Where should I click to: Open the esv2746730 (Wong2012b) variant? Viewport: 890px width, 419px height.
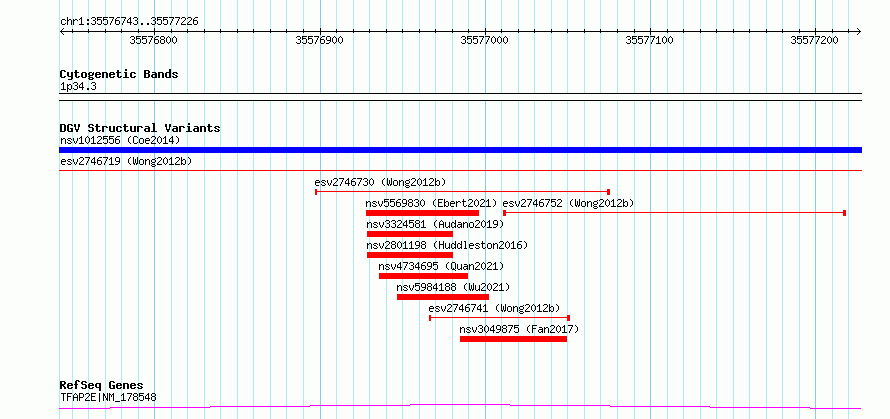pos(380,182)
